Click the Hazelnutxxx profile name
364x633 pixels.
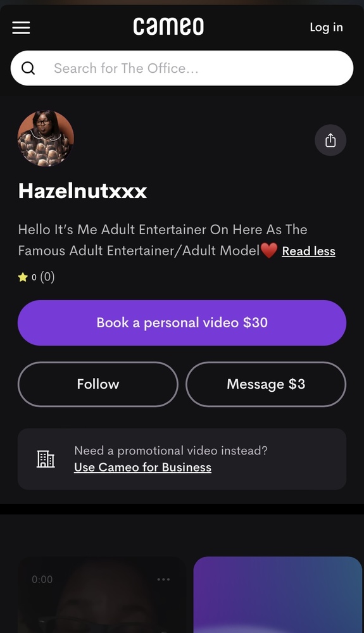point(82,191)
